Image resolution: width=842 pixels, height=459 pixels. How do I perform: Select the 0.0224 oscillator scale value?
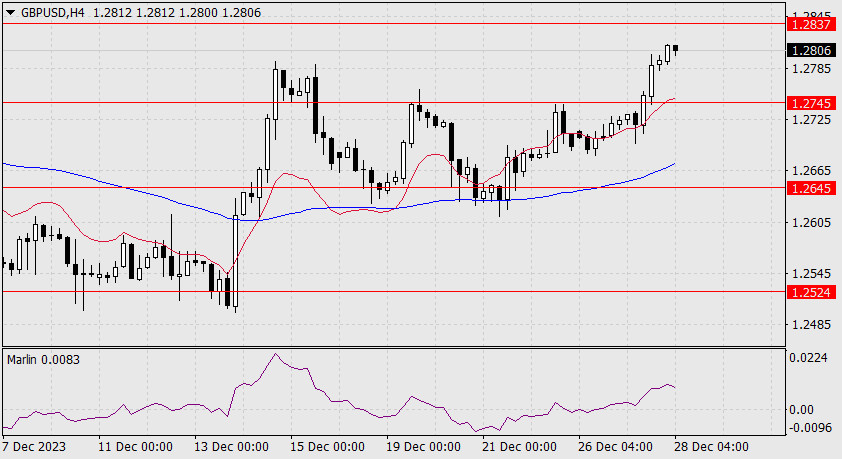[x=809, y=358]
